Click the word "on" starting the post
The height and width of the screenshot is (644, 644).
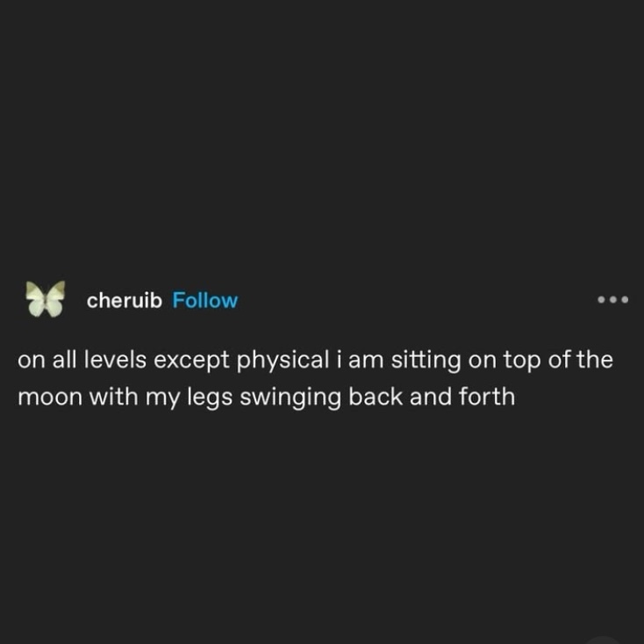(x=29, y=361)
